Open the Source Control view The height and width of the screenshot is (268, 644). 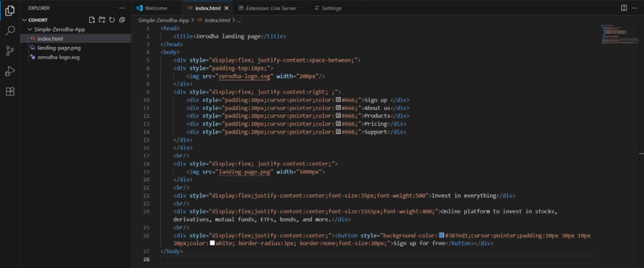10,51
